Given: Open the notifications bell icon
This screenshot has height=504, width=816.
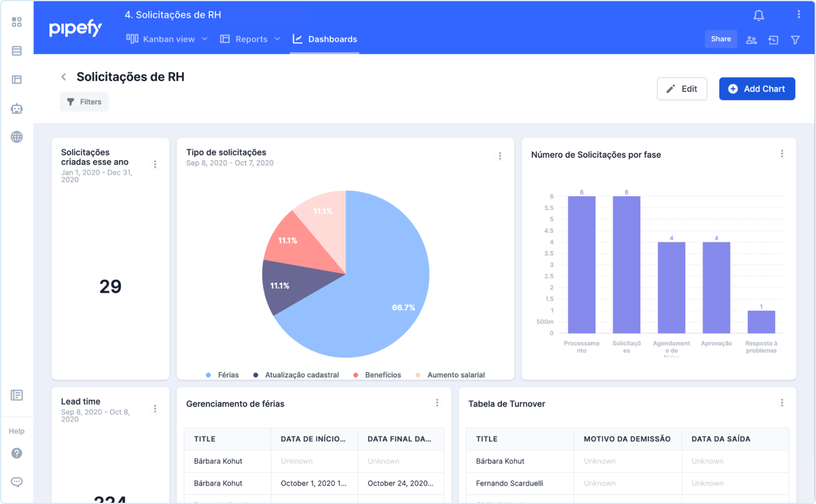Looking at the screenshot, I should click(758, 16).
